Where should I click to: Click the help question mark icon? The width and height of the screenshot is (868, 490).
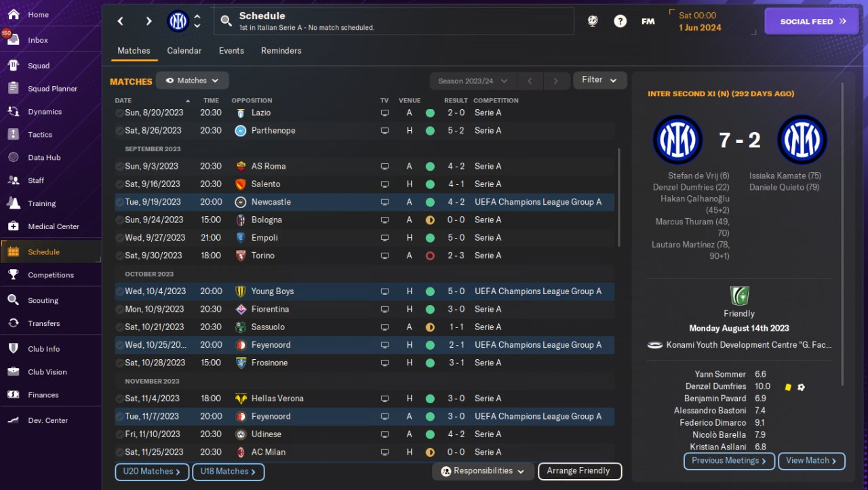tap(620, 21)
